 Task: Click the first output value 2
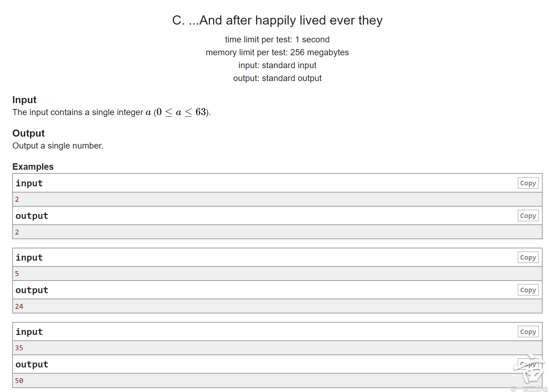click(17, 232)
